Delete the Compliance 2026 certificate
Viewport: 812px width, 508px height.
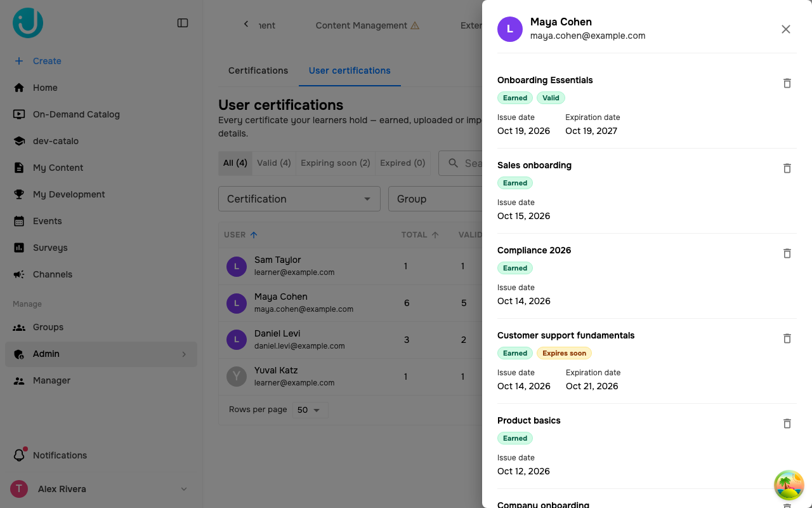(787, 253)
